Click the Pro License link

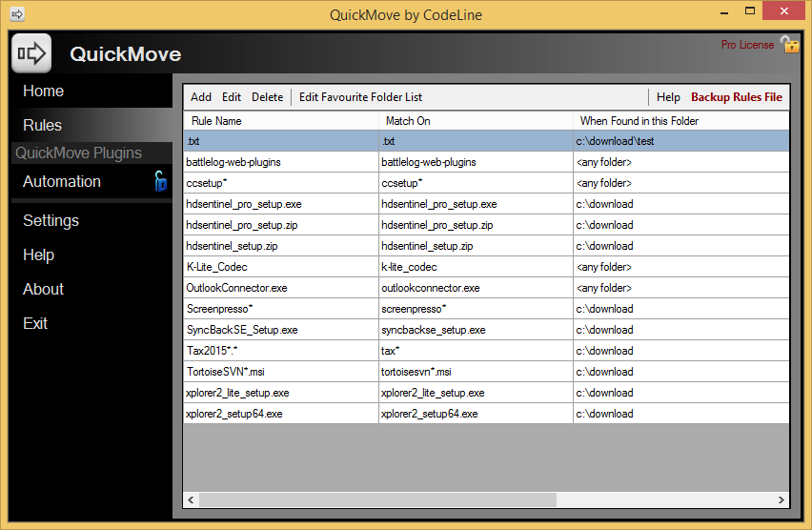tap(747, 45)
